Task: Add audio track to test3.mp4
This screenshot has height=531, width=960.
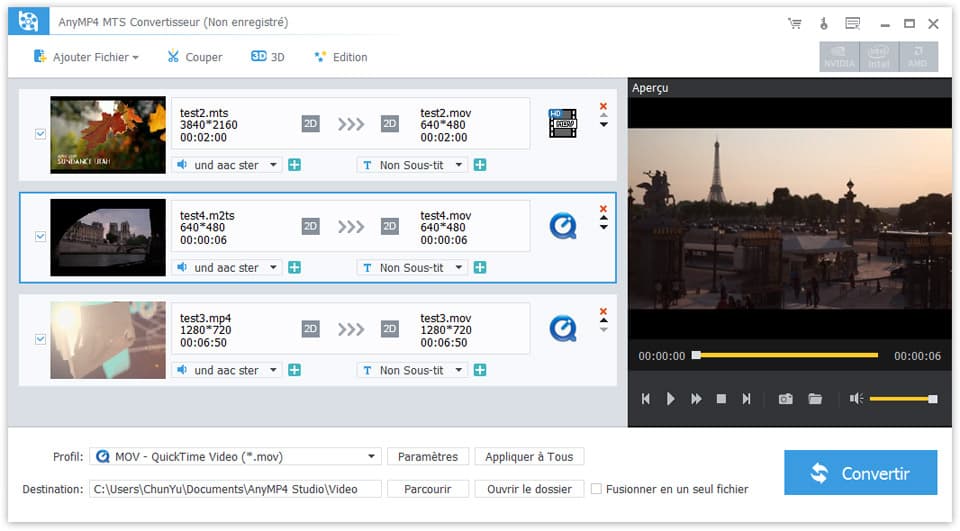Action: 295,370
